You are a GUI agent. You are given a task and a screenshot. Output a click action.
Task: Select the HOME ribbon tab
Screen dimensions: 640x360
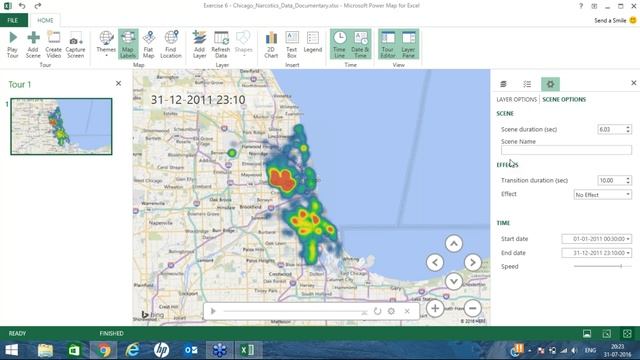click(45, 20)
